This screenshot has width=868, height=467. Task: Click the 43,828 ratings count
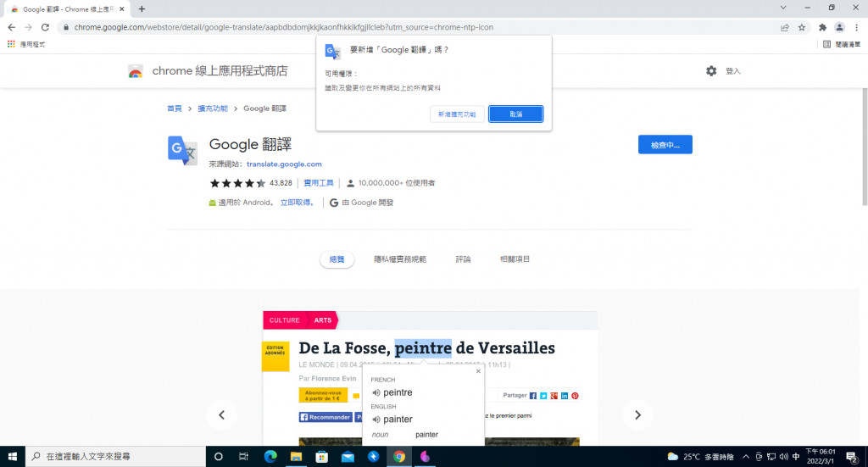tap(281, 183)
